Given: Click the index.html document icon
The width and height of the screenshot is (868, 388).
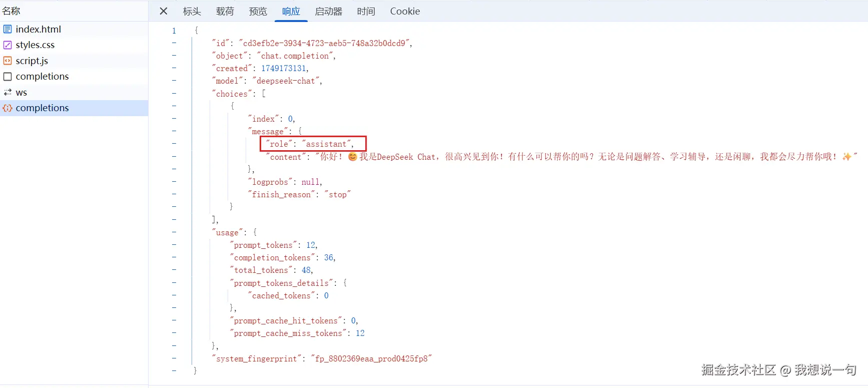Looking at the screenshot, I should [8, 29].
